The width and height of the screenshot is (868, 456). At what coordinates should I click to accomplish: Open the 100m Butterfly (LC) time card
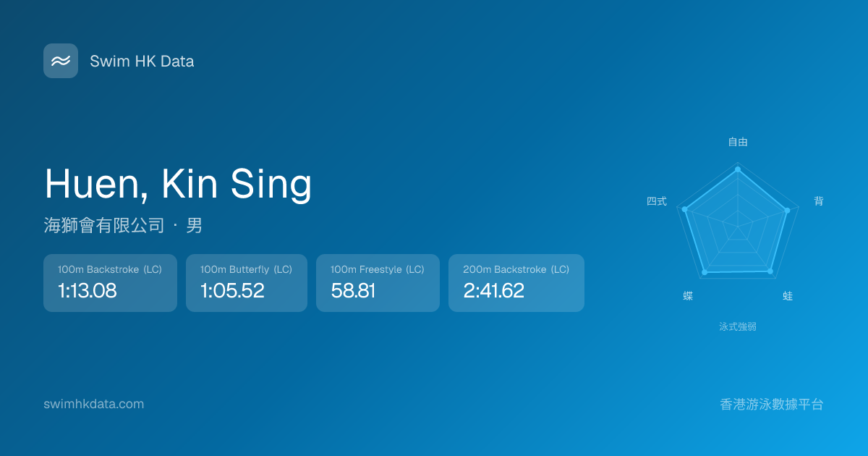[246, 283]
